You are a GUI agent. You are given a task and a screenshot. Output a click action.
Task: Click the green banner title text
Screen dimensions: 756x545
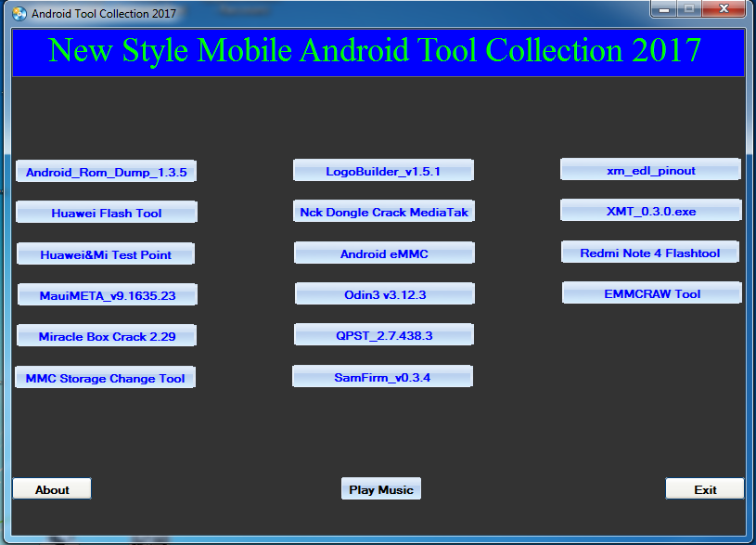click(x=375, y=51)
